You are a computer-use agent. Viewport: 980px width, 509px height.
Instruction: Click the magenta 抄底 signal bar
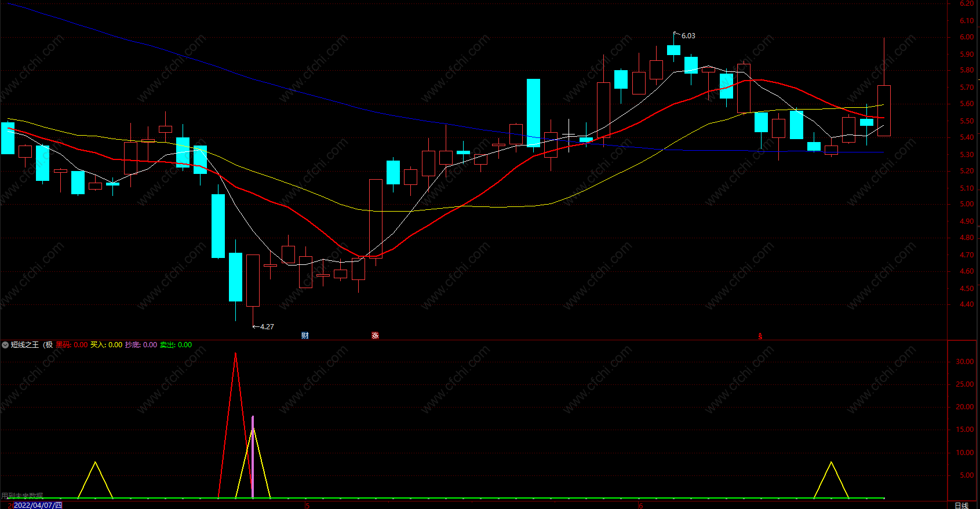click(x=253, y=457)
